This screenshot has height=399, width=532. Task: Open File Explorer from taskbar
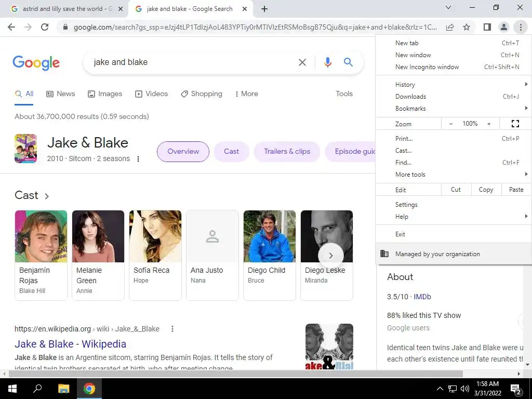tap(63, 389)
